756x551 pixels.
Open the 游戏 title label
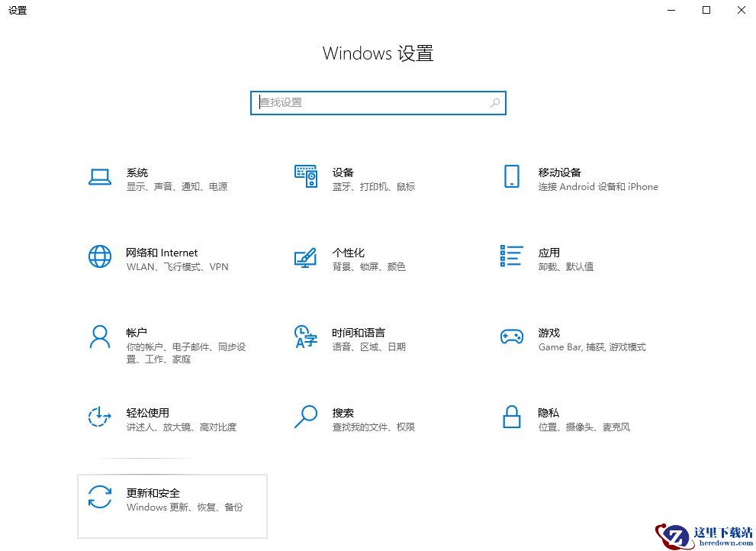coord(549,333)
